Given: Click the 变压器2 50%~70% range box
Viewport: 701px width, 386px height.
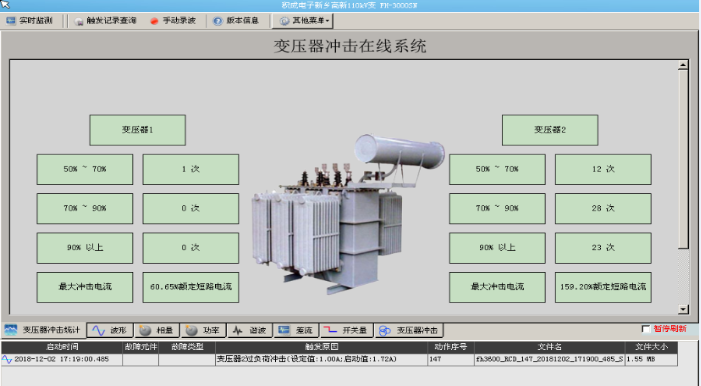Looking at the screenshot, I should coord(497,170).
